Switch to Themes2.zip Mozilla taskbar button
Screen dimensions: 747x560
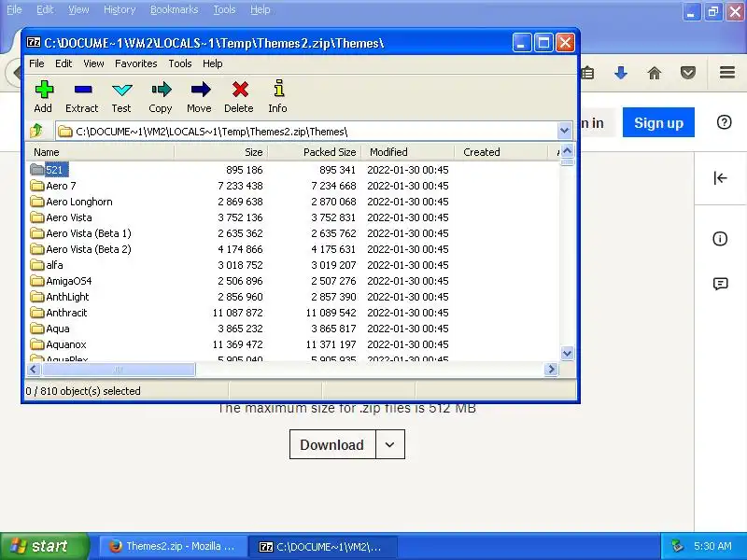pos(174,546)
